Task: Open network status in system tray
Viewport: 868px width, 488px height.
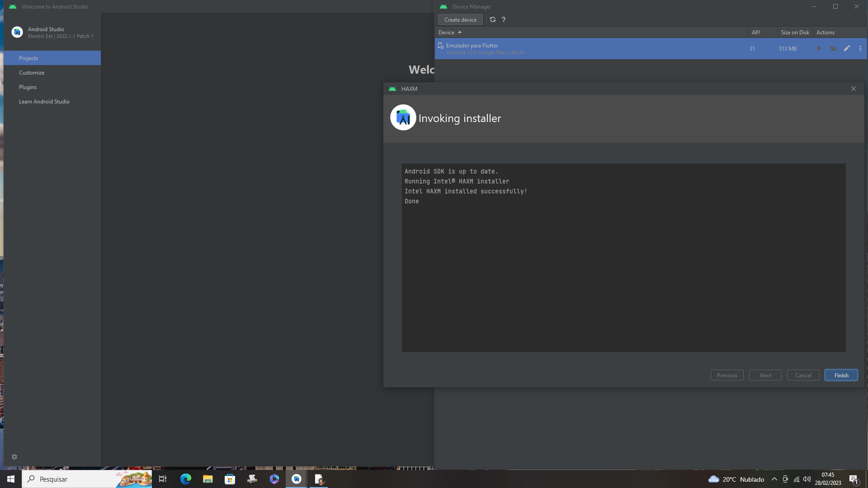Action: point(796,479)
